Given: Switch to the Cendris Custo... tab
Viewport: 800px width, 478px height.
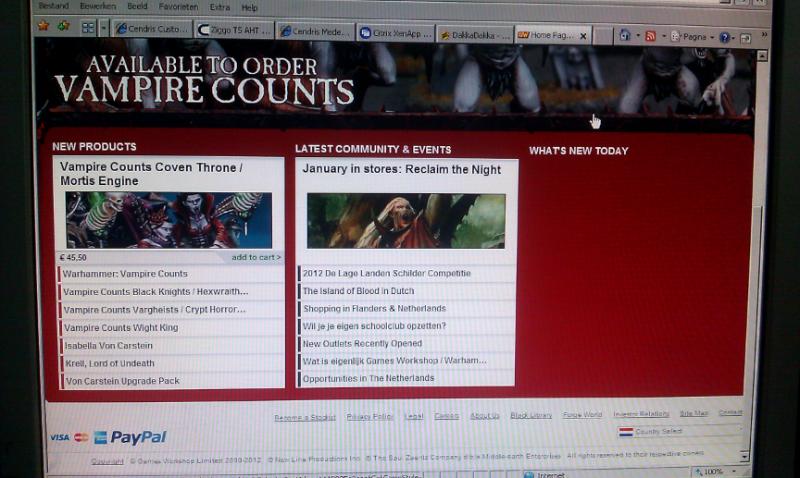Looking at the screenshot, I should [x=152, y=29].
